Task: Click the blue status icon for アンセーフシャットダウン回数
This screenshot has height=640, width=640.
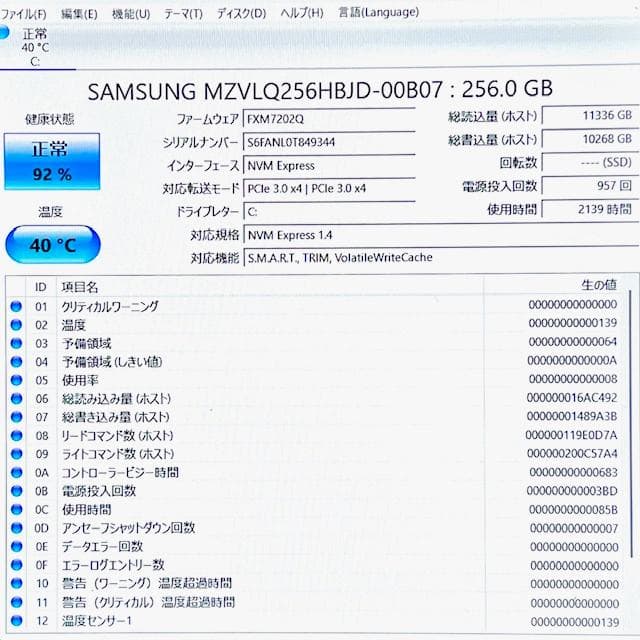Action: (16, 528)
